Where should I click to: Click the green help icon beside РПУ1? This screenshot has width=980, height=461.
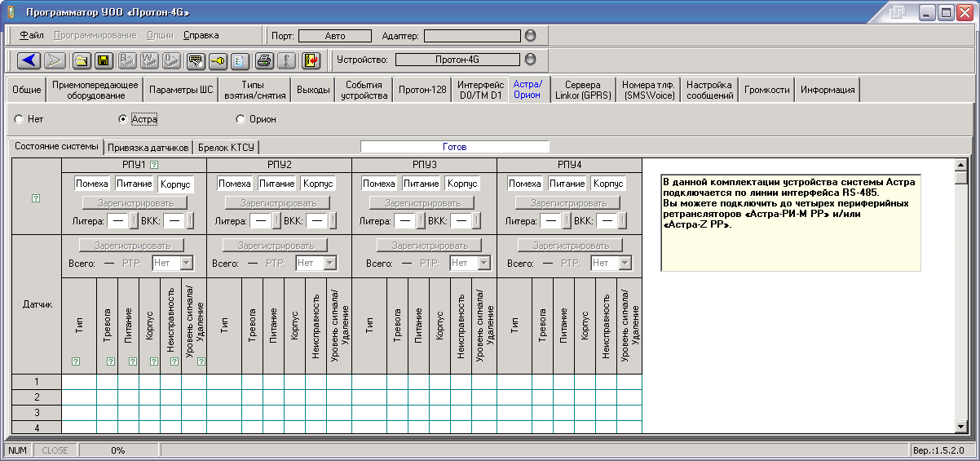pyautogui.click(x=152, y=165)
